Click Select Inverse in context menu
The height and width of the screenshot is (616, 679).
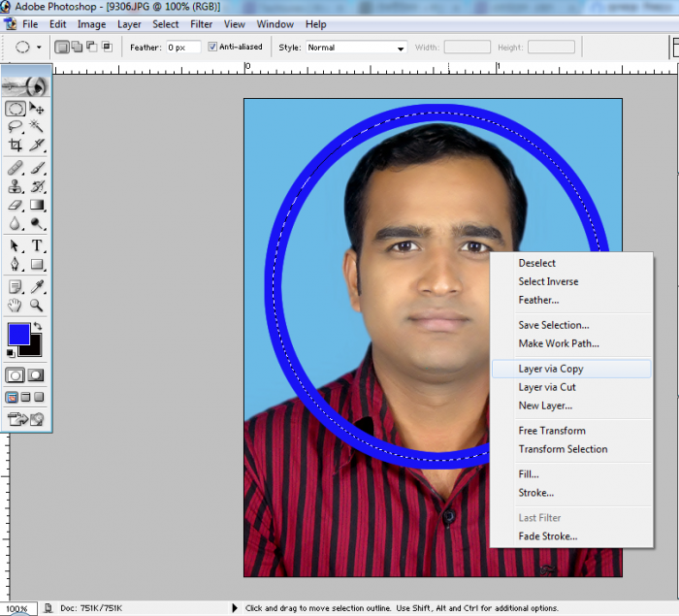[548, 281]
